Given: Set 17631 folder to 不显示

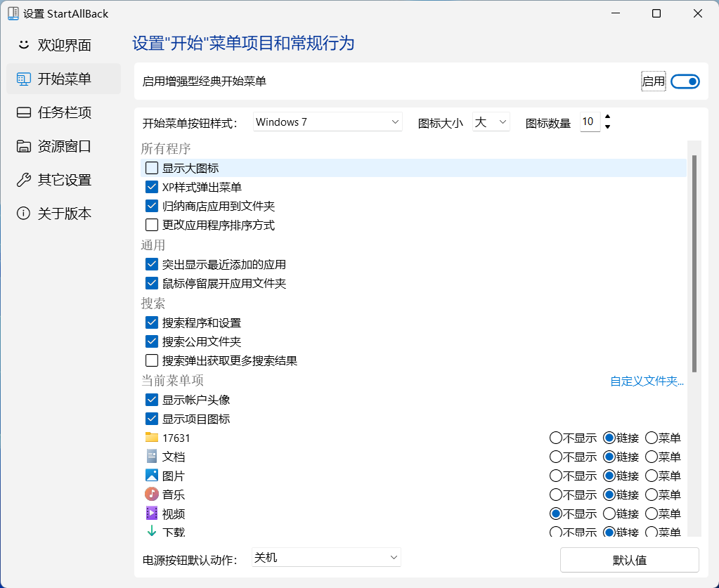Looking at the screenshot, I should point(556,438).
